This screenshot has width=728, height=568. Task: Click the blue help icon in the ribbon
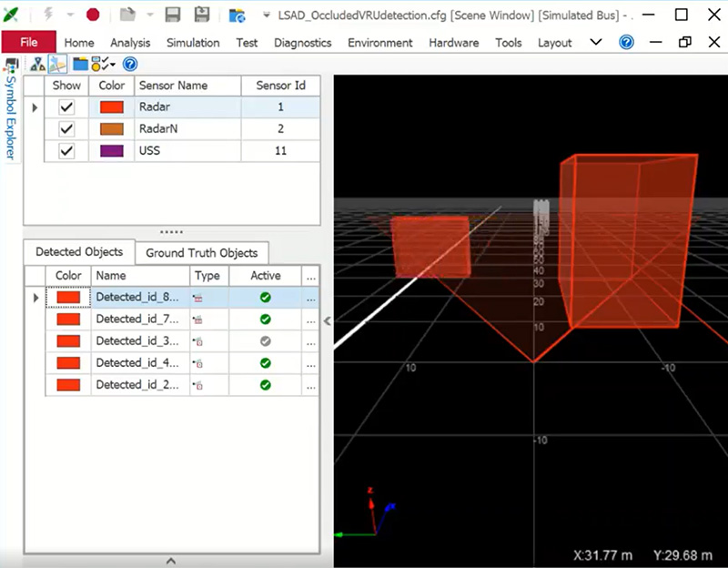coord(626,43)
